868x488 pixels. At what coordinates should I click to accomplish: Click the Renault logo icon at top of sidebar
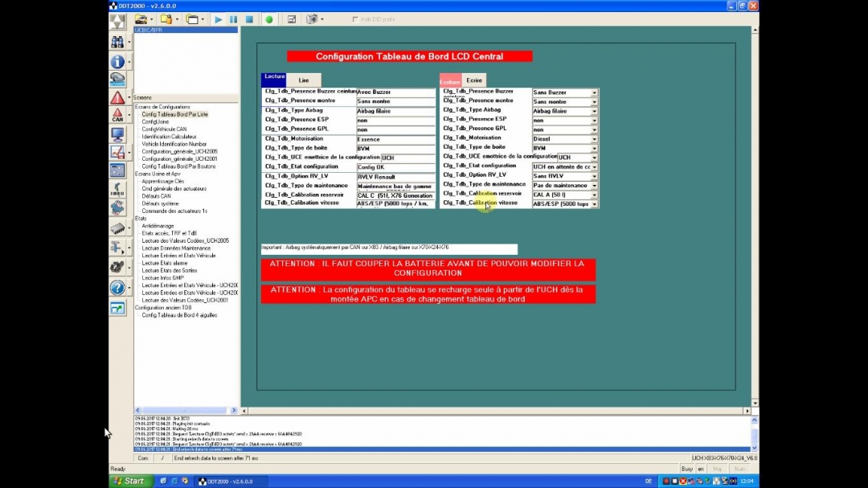pyautogui.click(x=117, y=22)
